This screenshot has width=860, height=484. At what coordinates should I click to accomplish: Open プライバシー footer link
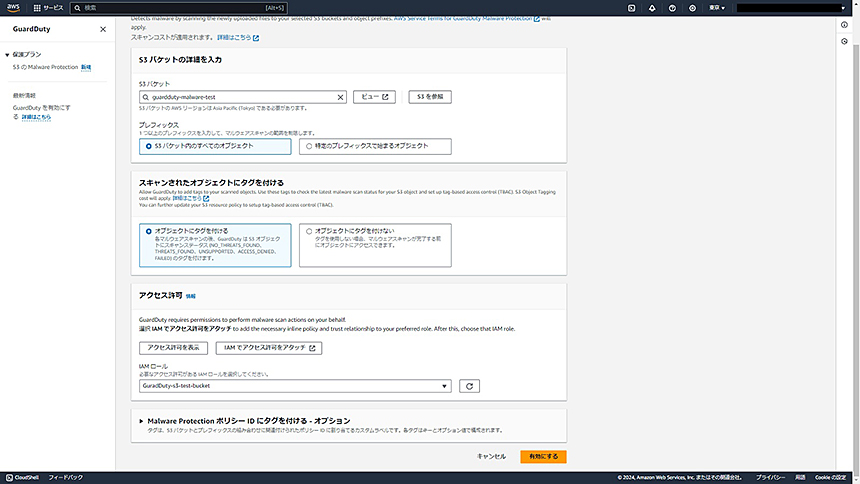(770, 477)
